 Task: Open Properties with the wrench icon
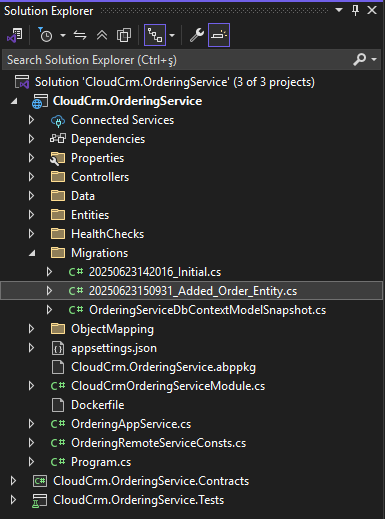197,35
